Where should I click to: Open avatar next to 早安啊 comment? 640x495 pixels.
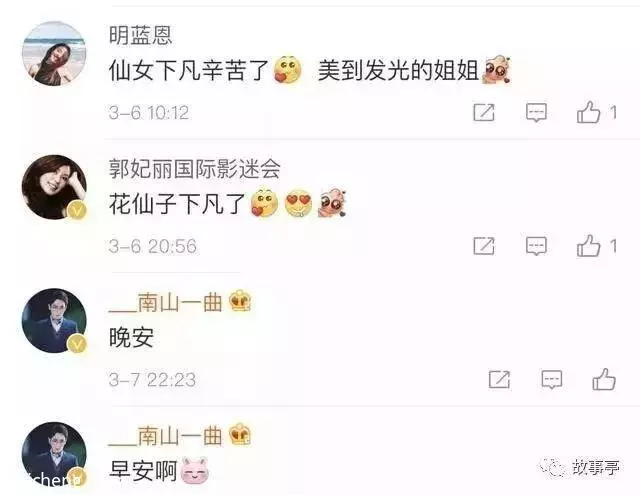54,454
